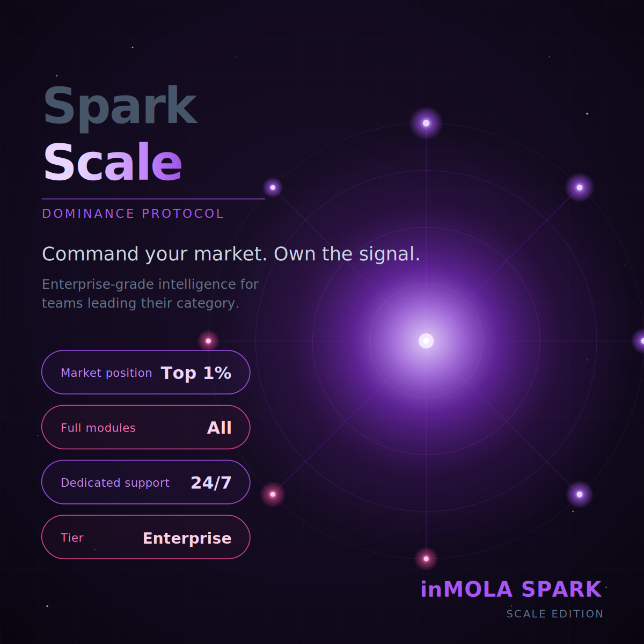
Task: Click the purple node at the radar's top
Action: [426, 123]
